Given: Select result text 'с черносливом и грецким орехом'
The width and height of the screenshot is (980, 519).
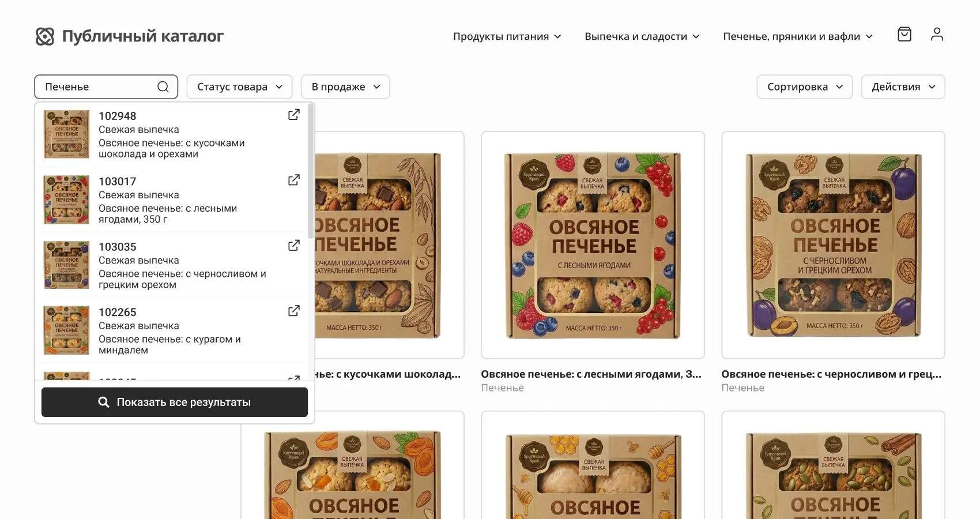Looking at the screenshot, I should tap(182, 279).
